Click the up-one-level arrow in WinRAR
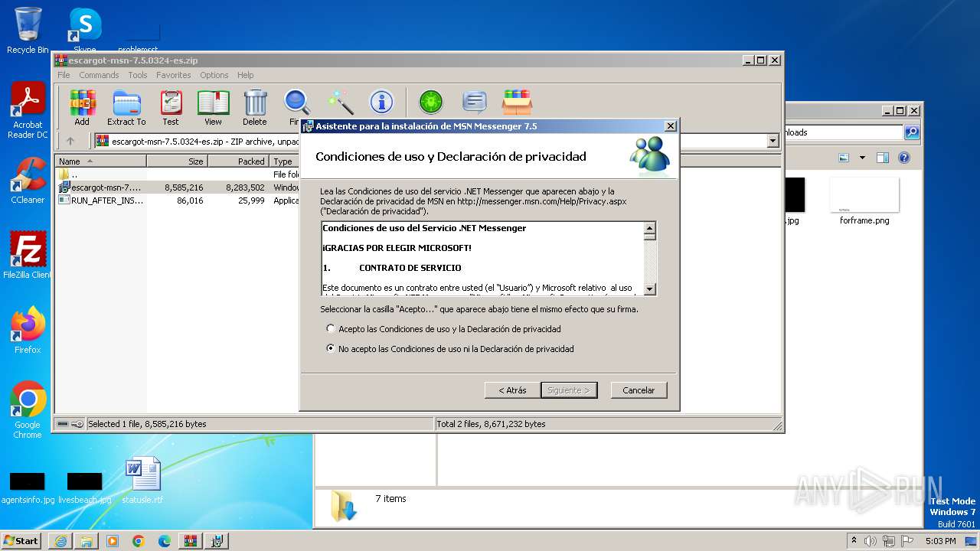980x551 pixels. click(x=70, y=141)
